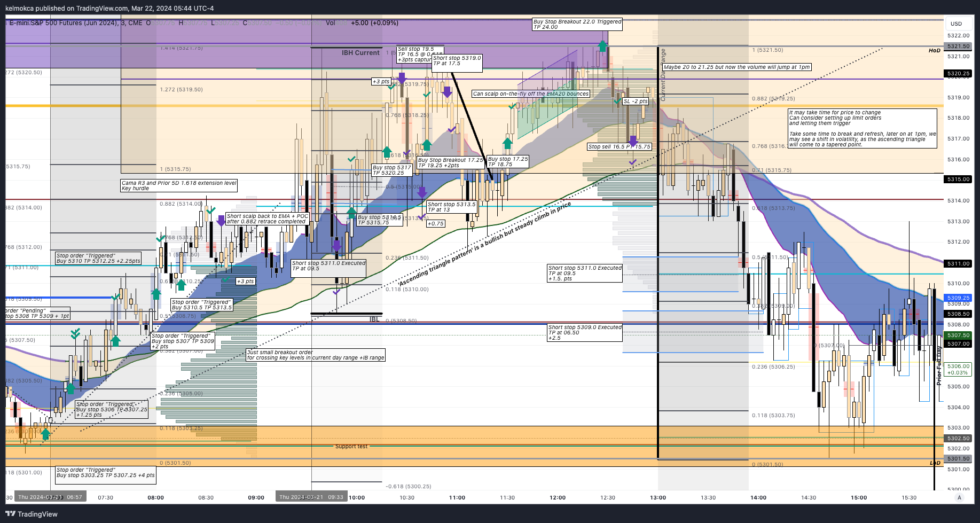Click the 15:00 time axis label
This screenshot has height=523, width=980.
coord(859,497)
